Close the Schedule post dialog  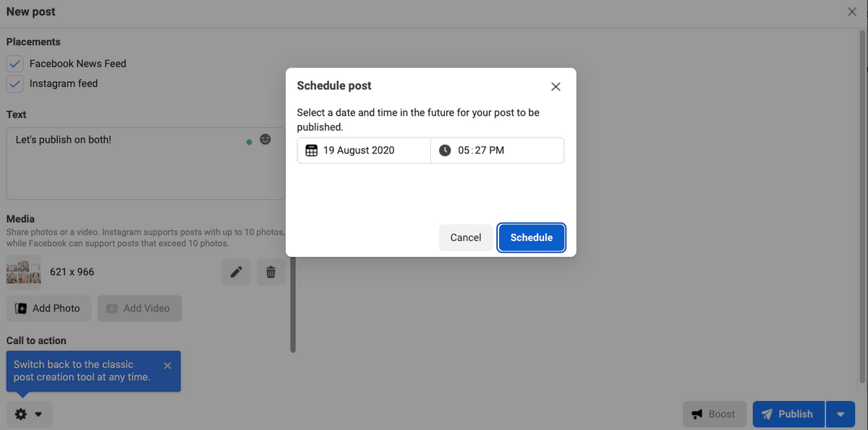coord(556,86)
